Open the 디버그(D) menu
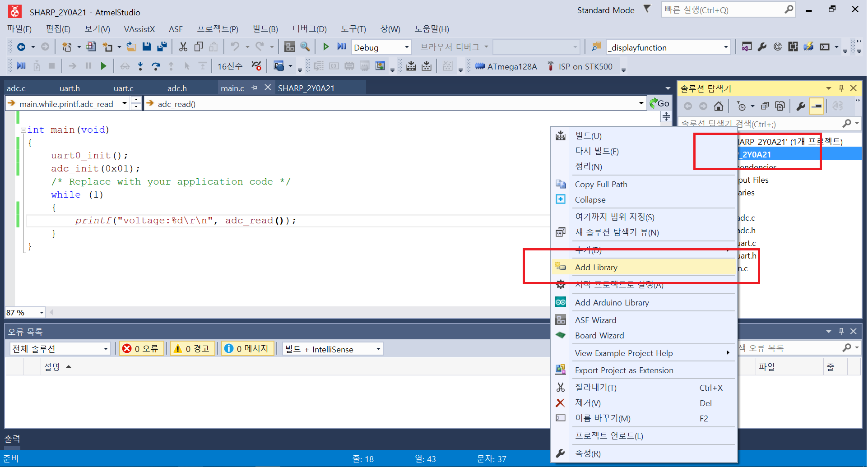 pos(310,29)
